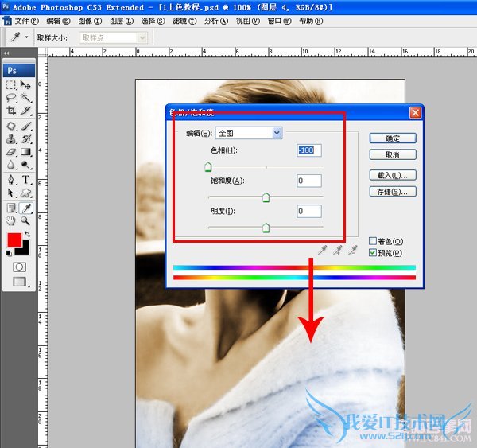This screenshot has height=448, width=477.
Task: Select the Magic Wand tool
Action: pos(26,97)
